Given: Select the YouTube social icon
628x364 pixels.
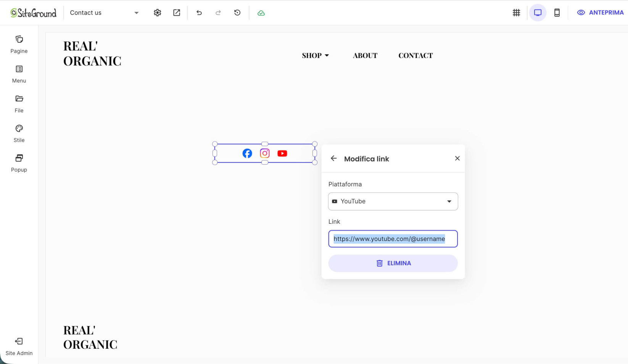Looking at the screenshot, I should [x=282, y=153].
